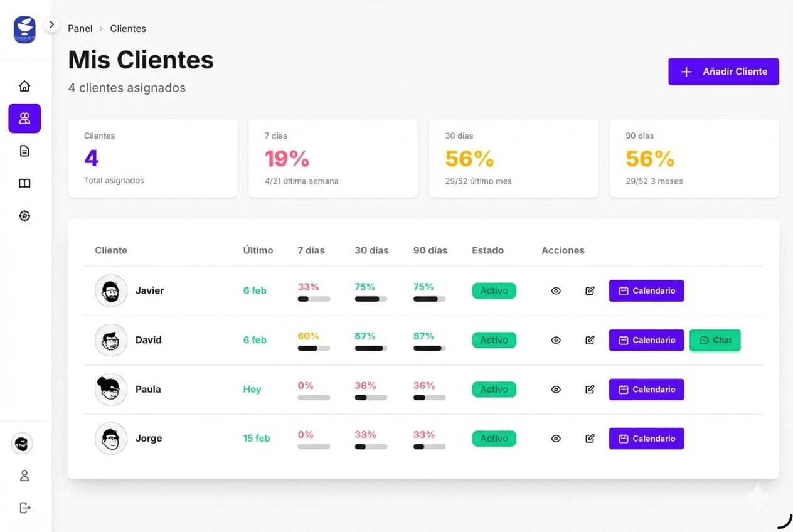The image size is (793, 532).
Task: View Javier's details with the eye icon
Action: pyautogui.click(x=556, y=290)
